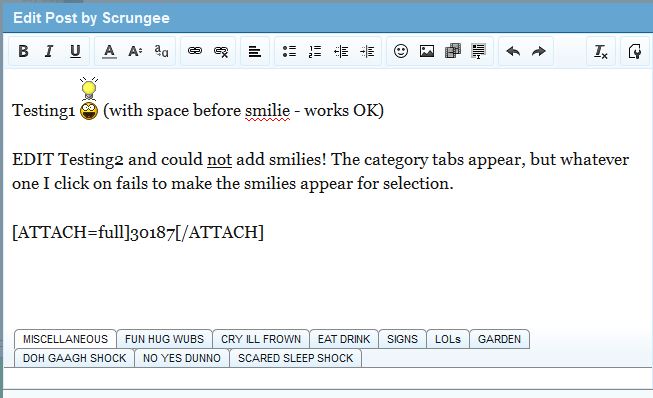Click the misspelled word "smilie"

[x=267, y=111]
